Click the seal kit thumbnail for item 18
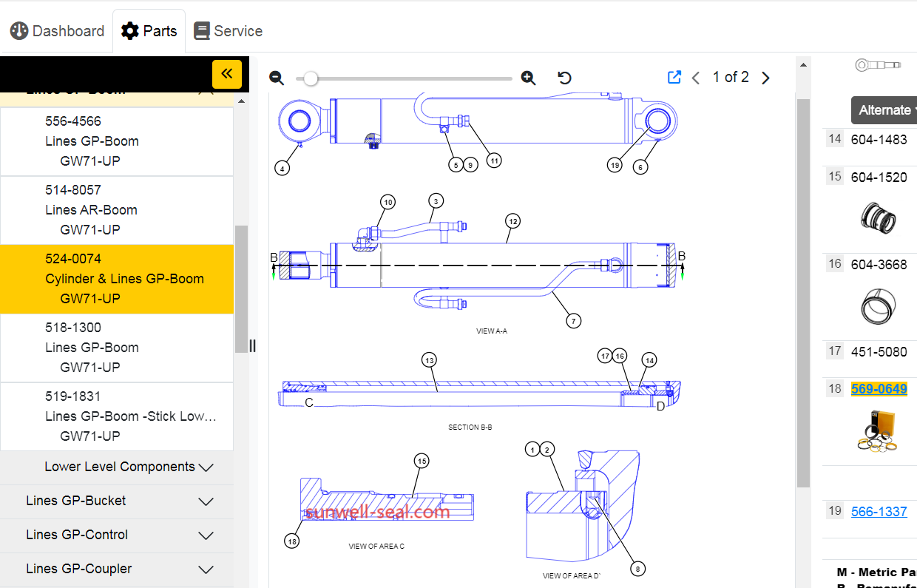The image size is (917, 588). tap(879, 431)
